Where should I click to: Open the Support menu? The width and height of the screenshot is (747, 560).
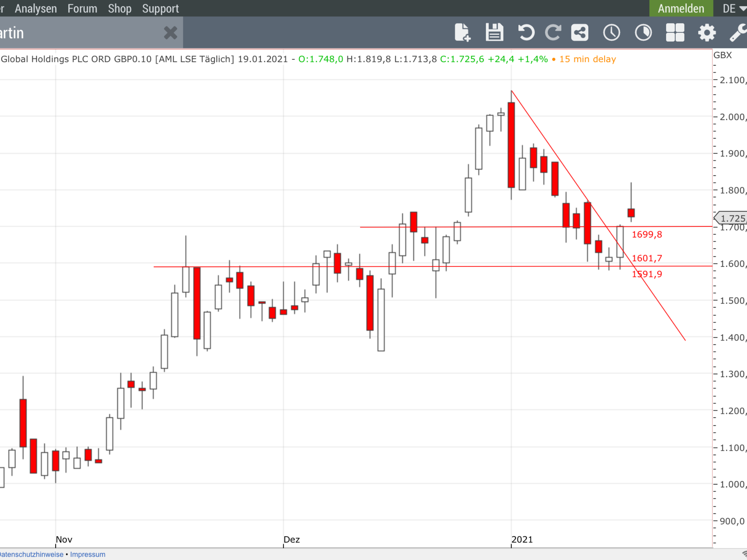coord(160,8)
